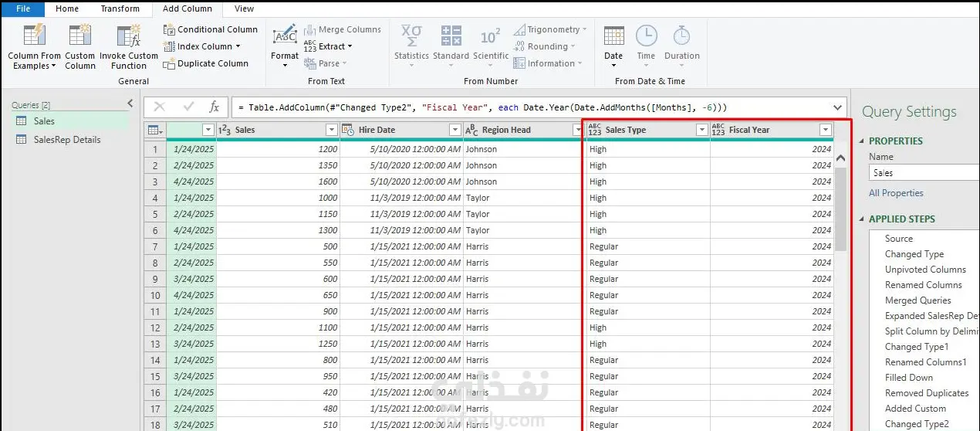Image resolution: width=980 pixels, height=431 pixels.
Task: Expand the formula bar chevron
Action: click(838, 107)
